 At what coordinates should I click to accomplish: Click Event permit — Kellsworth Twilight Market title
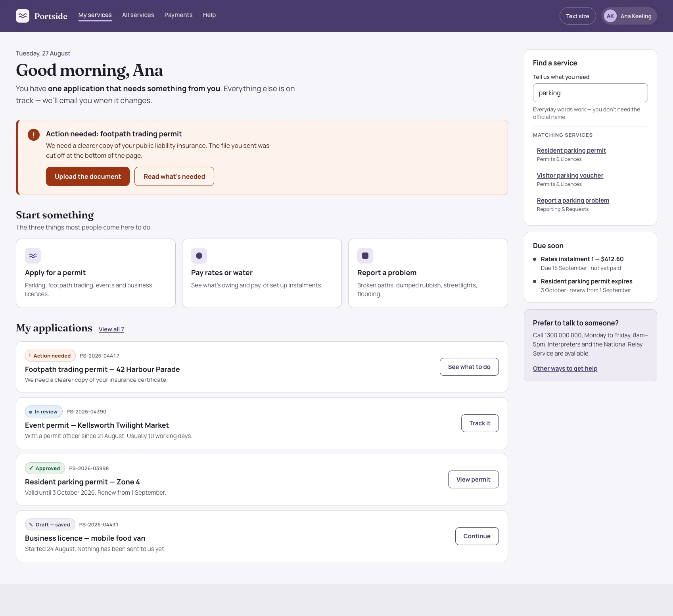pos(97,425)
